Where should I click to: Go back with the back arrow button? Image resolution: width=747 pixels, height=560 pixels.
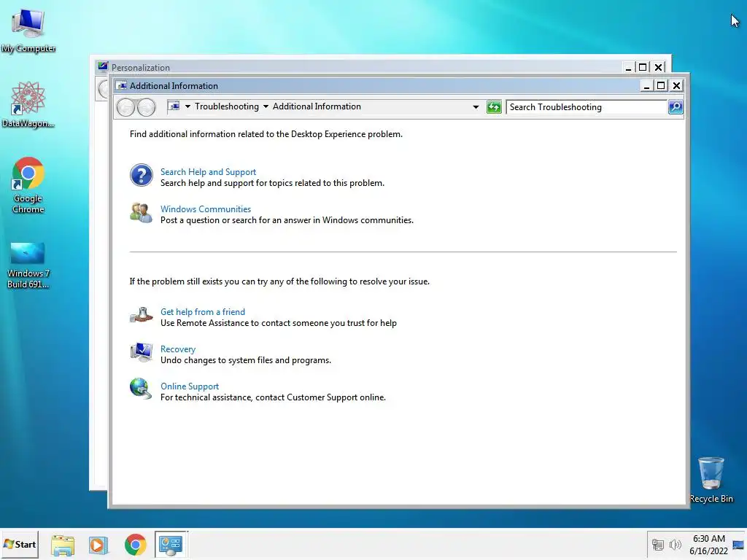[125, 107]
